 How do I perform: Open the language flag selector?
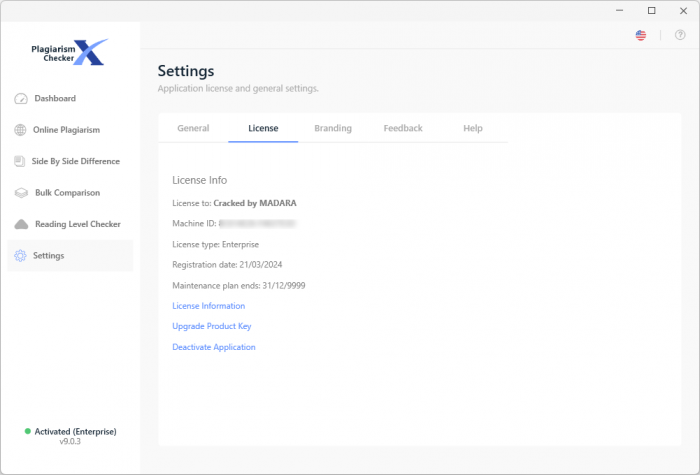pyautogui.click(x=641, y=35)
